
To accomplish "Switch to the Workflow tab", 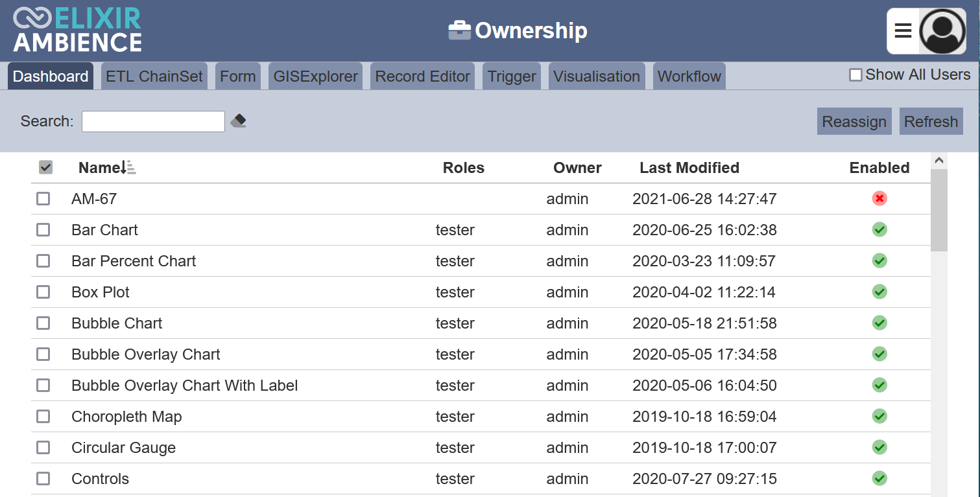I will coord(689,76).
